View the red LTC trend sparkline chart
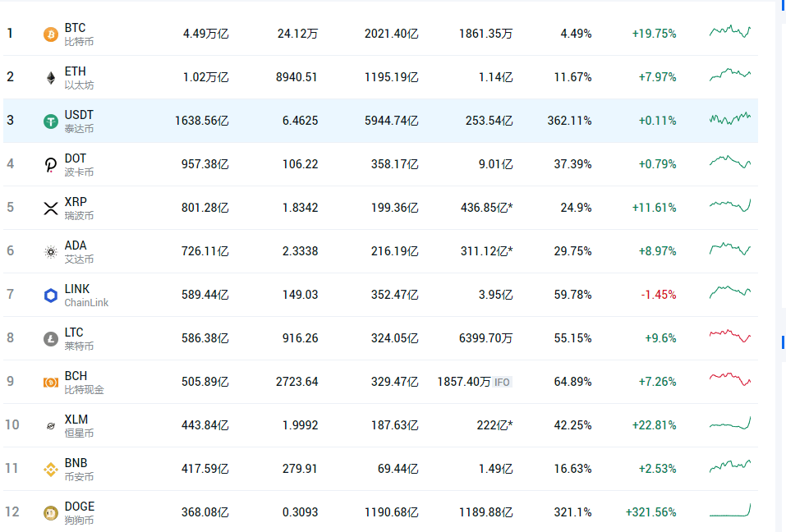Image resolution: width=786 pixels, height=532 pixels. point(730,336)
